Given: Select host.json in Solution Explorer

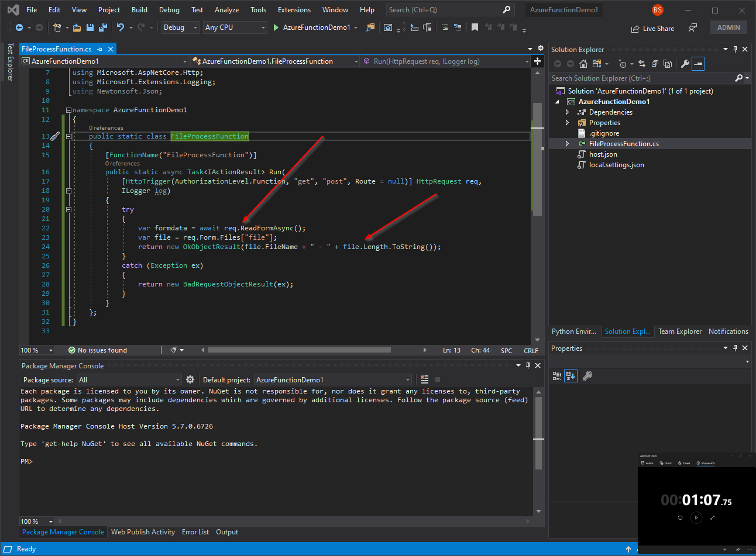Looking at the screenshot, I should (603, 154).
